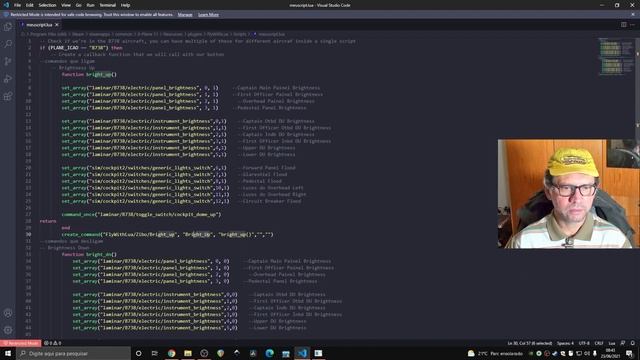Open the File menu
This screenshot has height=360, width=640.
coord(17,5)
